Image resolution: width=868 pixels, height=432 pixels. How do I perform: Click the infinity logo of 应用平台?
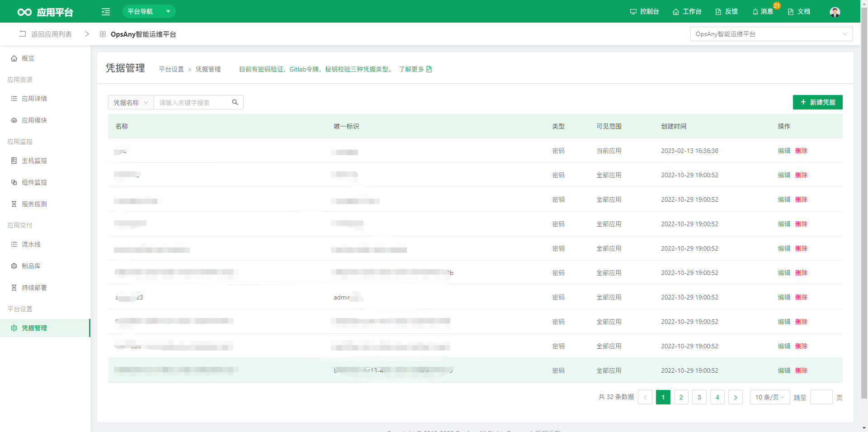tap(24, 12)
